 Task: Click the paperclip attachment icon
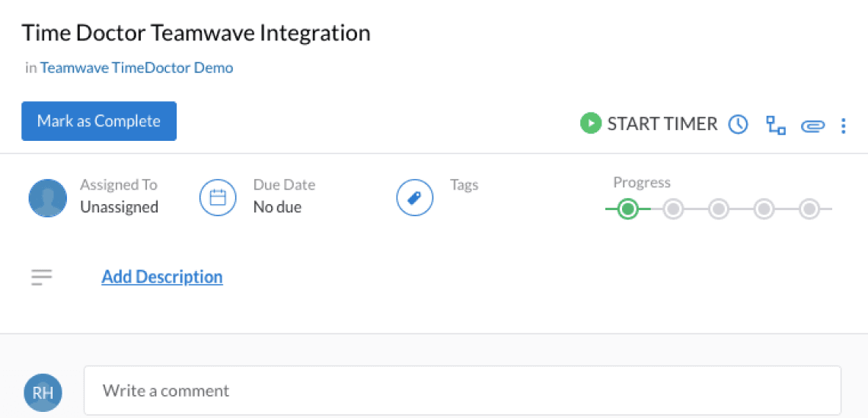(x=812, y=126)
